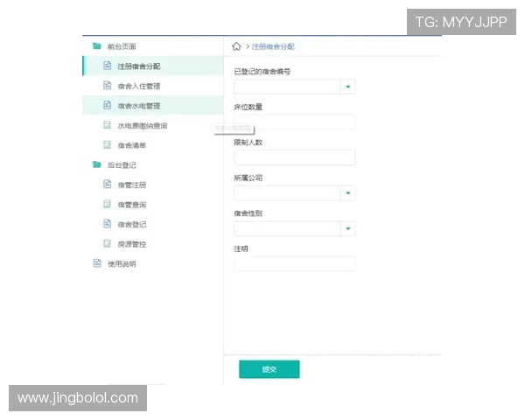The image size is (525, 420).
Task: Select the 所属公司 combo box field
Action: pyautogui.click(x=295, y=192)
